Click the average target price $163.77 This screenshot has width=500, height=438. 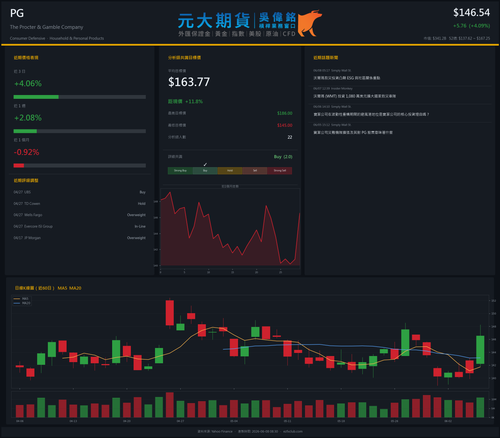189,82
